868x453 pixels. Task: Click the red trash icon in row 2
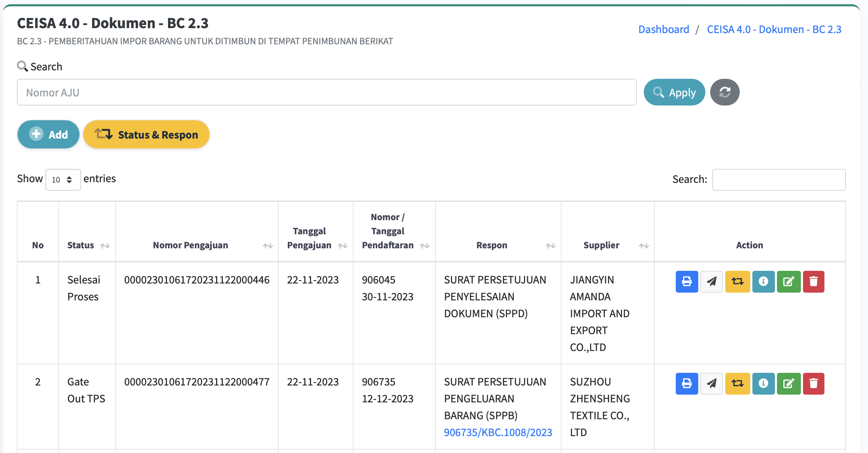pyautogui.click(x=813, y=383)
